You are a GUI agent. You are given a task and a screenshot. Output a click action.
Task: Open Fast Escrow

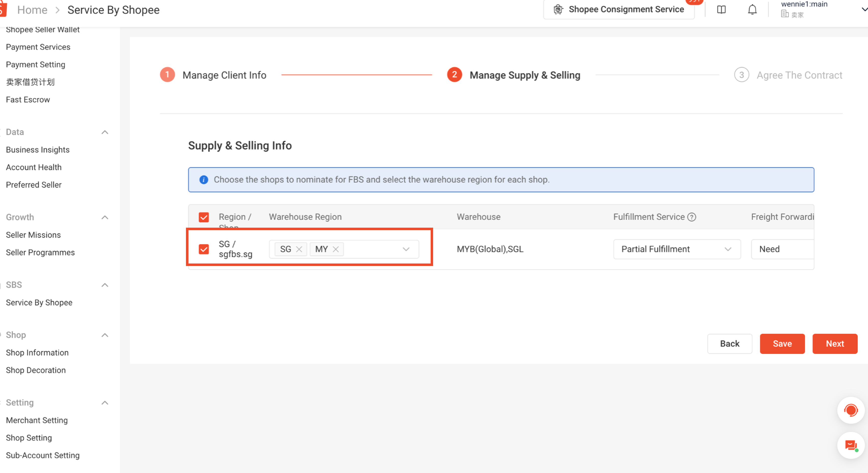click(28, 99)
